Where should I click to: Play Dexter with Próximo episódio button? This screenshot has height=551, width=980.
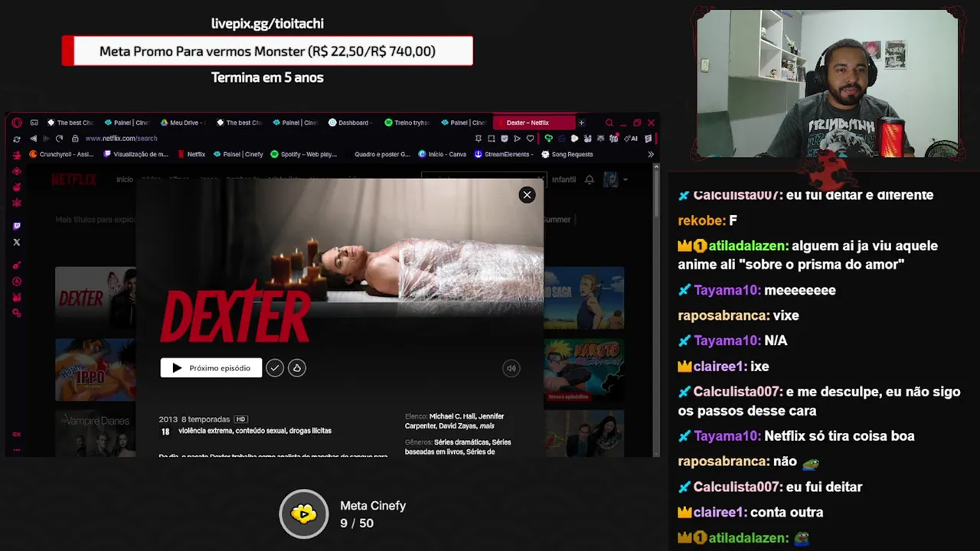(211, 368)
